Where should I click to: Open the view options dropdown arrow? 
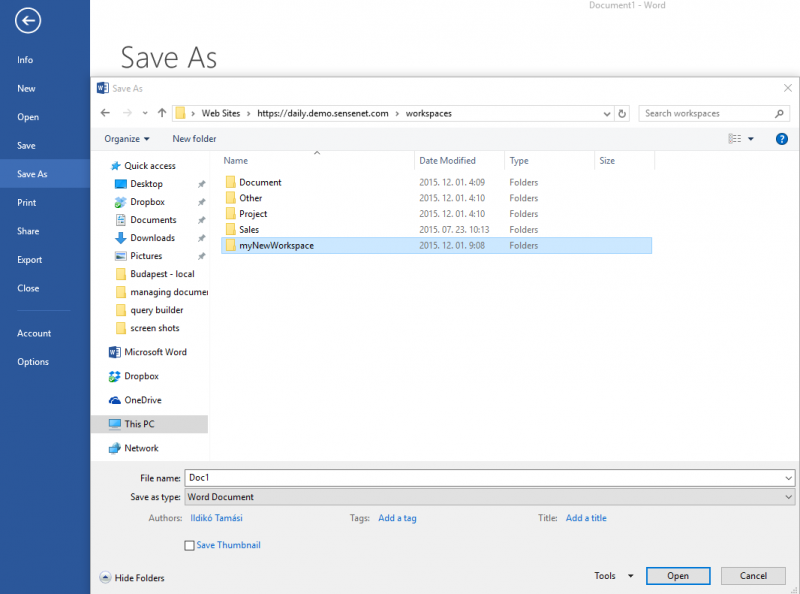(751, 139)
